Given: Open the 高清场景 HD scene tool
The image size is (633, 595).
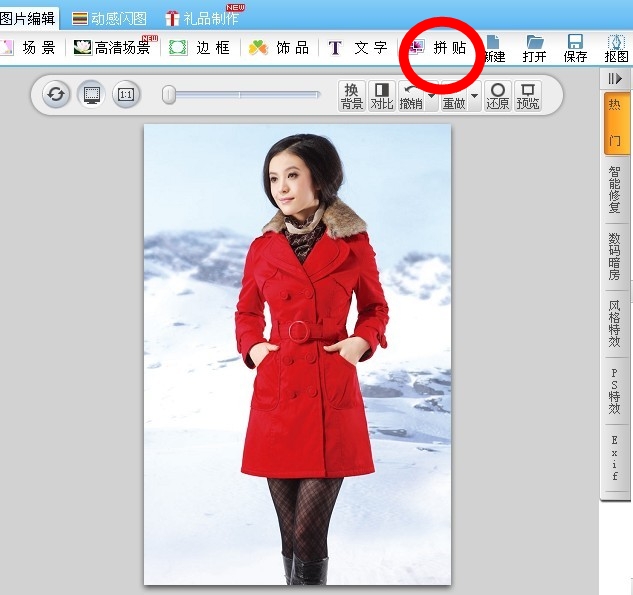Looking at the screenshot, I should coord(113,48).
